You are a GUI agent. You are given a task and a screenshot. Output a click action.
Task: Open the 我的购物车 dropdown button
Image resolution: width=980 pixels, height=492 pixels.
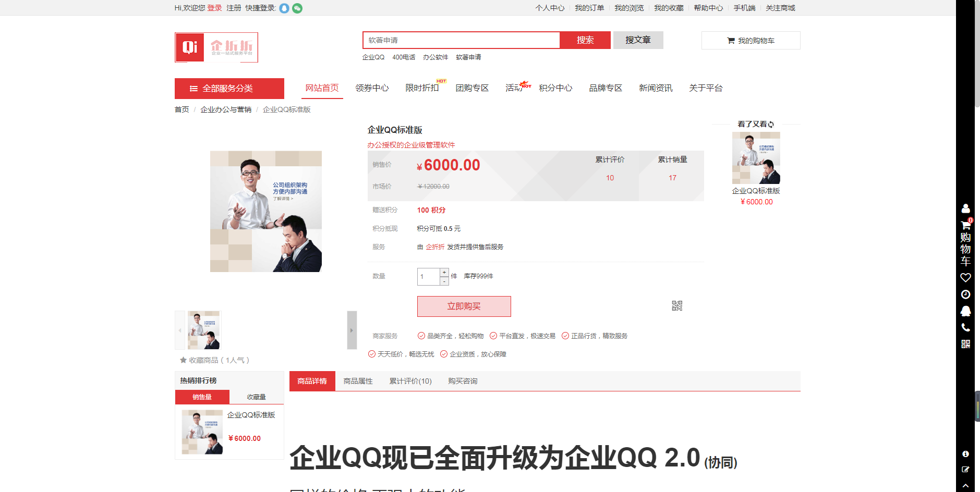751,41
